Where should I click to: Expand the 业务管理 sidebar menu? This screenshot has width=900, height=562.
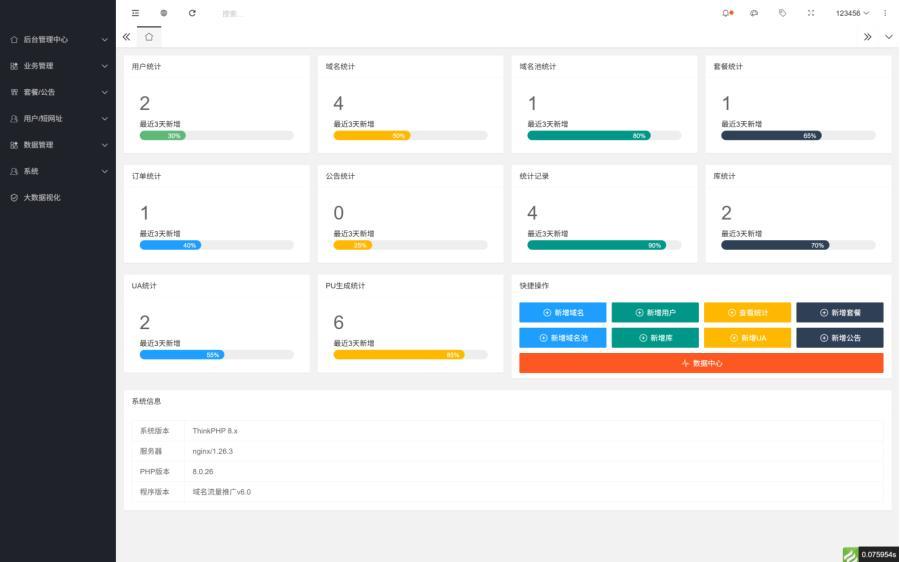pyautogui.click(x=57, y=66)
